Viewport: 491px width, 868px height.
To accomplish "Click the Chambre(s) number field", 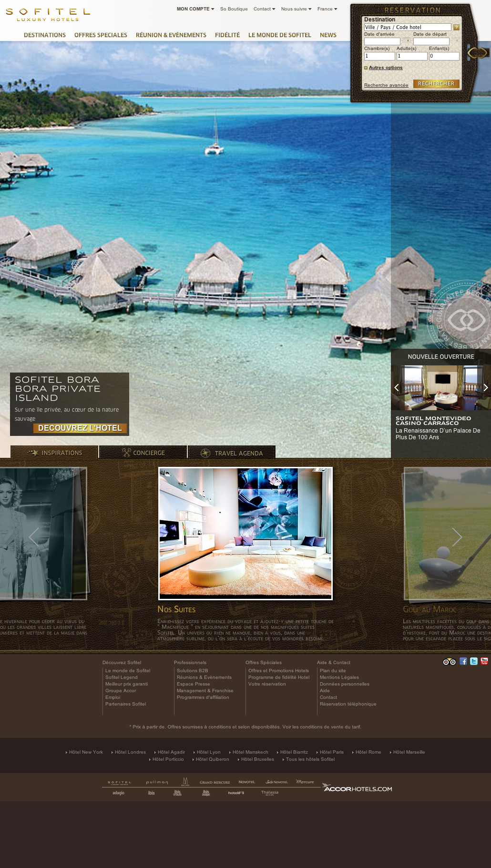I will [x=379, y=56].
